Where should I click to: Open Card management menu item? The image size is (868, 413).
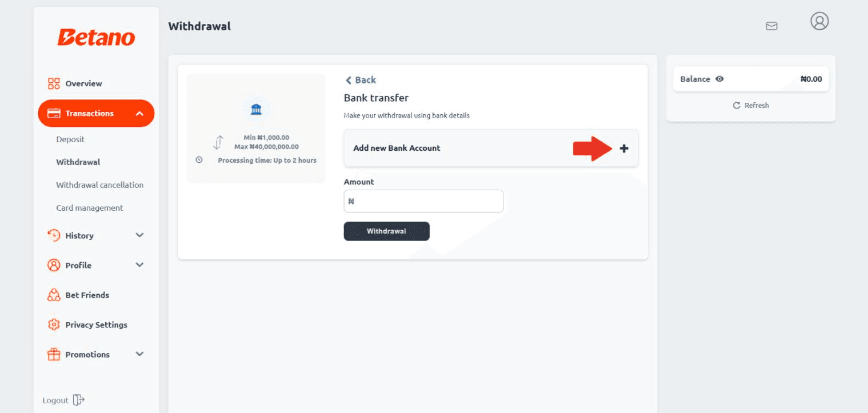89,208
